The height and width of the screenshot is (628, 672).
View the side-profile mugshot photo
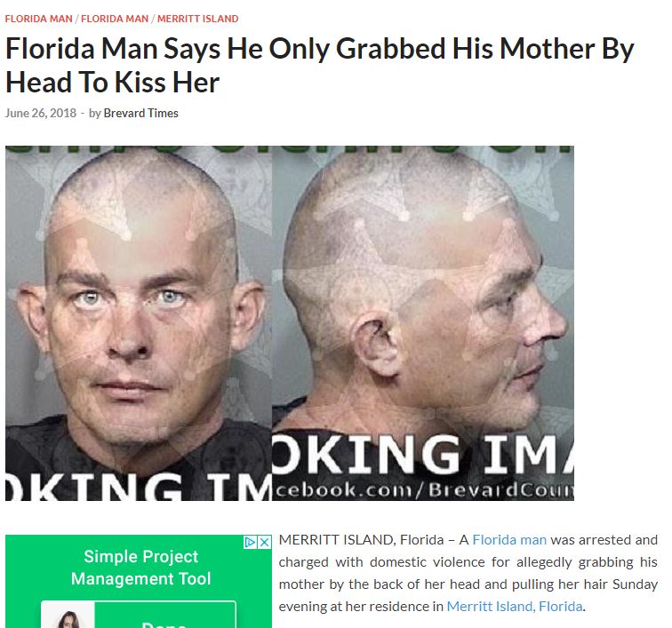point(423,323)
